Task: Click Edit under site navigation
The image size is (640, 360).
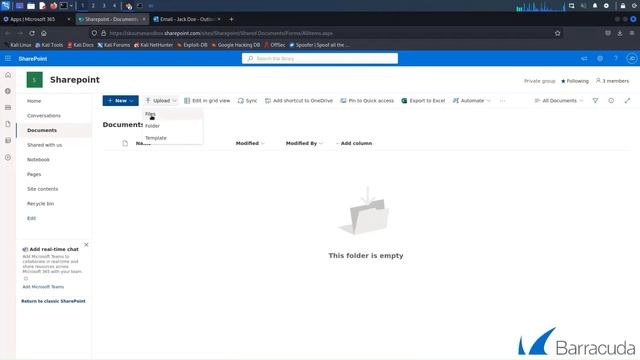Action: tap(31, 218)
